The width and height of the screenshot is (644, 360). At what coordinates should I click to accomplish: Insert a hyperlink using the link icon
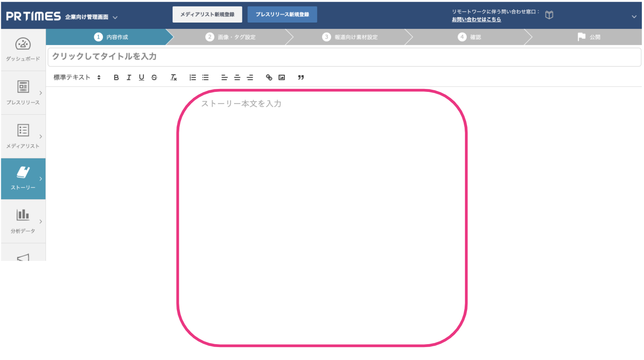[269, 77]
